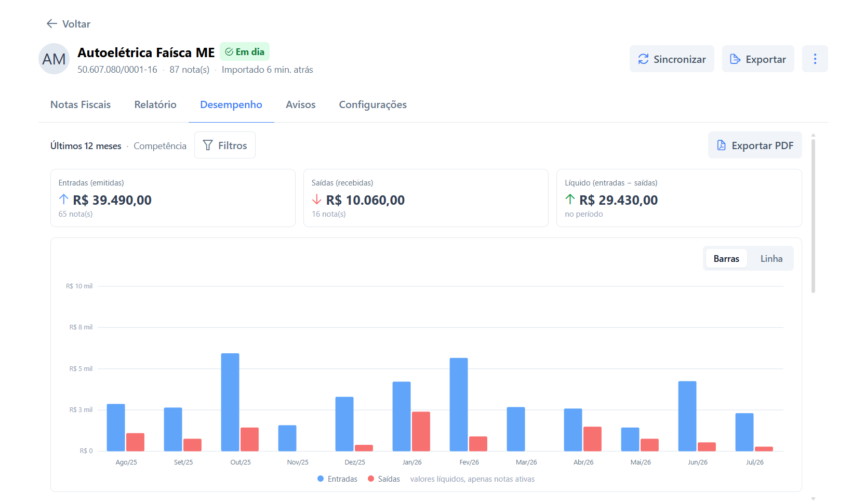This screenshot has height=504, width=865.
Task: Click the red Ago/25 saídas bar
Action: click(135, 442)
